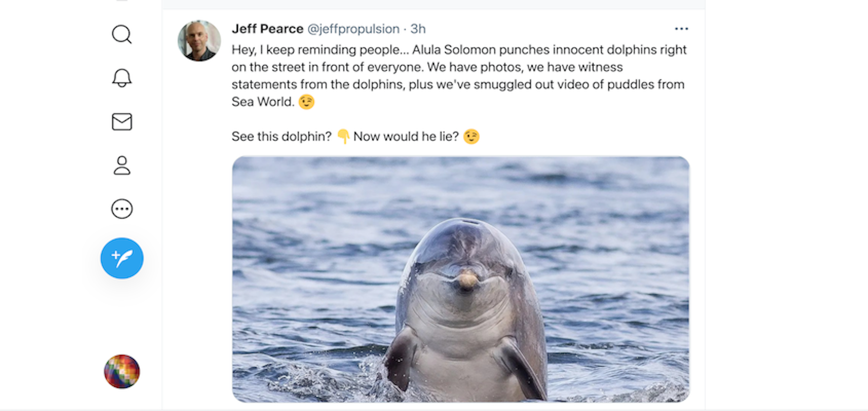Click the pointing-down hand emoji

click(343, 137)
